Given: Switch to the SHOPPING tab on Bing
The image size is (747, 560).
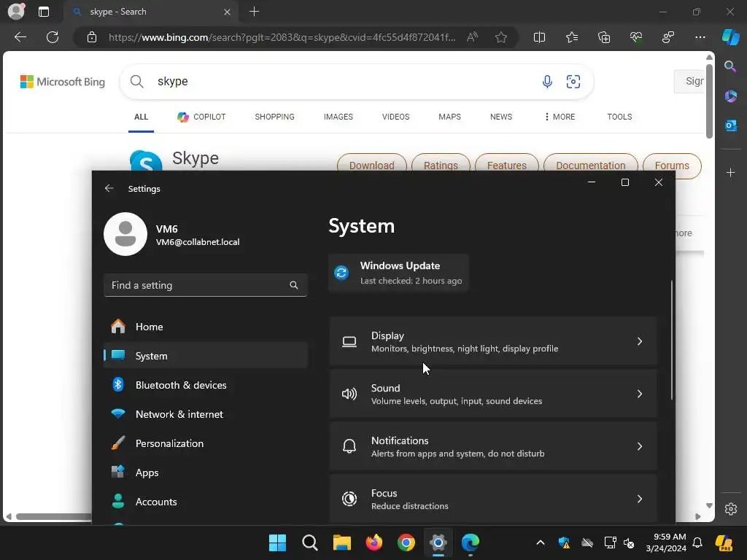Looking at the screenshot, I should tap(274, 117).
